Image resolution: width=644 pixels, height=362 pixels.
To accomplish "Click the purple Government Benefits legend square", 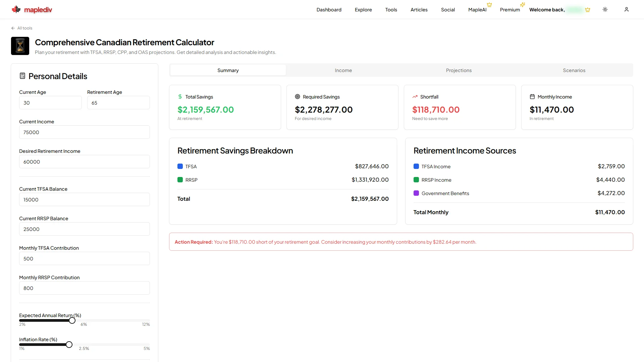I will point(416,193).
